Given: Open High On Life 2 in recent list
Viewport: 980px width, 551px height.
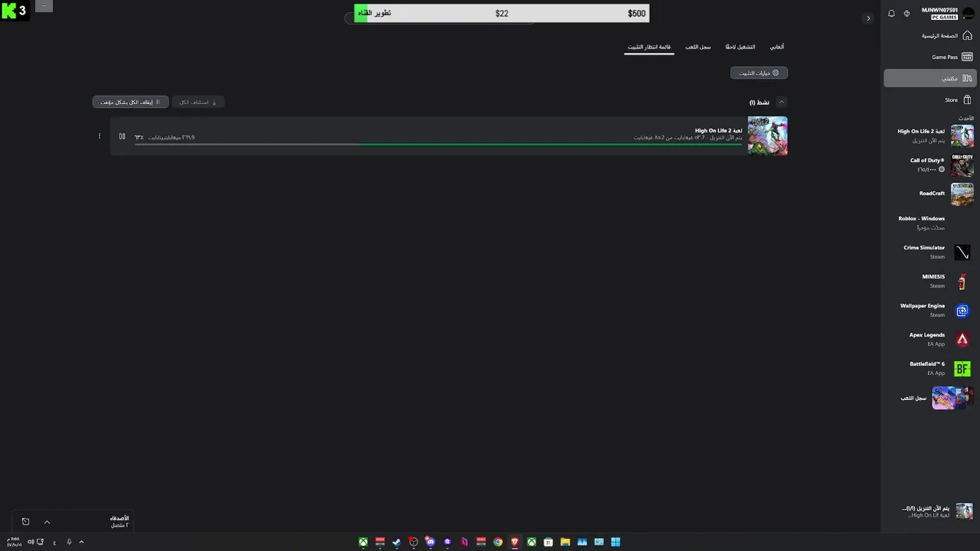Looking at the screenshot, I should point(929,135).
